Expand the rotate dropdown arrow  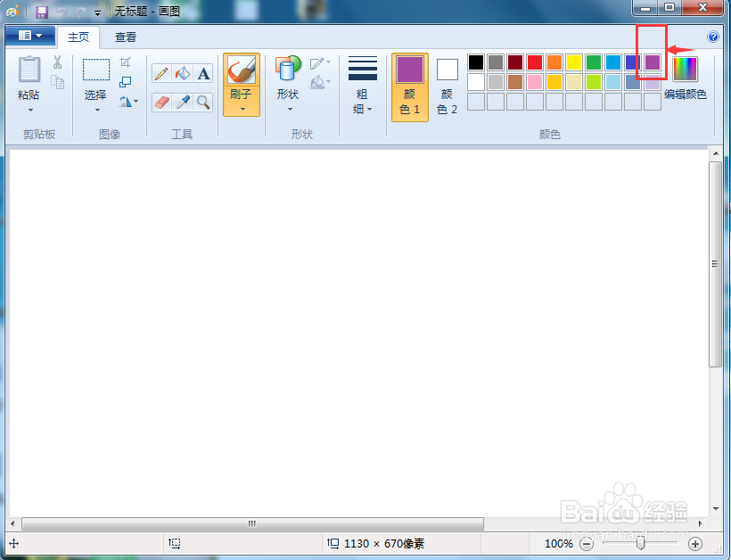pyautogui.click(x=136, y=101)
